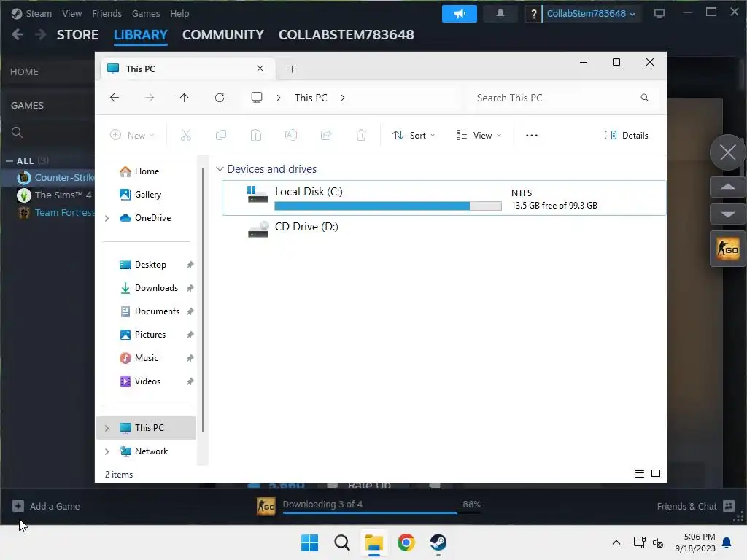
Task: Open clock showing 5:06 PM 9/18/2023
Action: click(695, 542)
